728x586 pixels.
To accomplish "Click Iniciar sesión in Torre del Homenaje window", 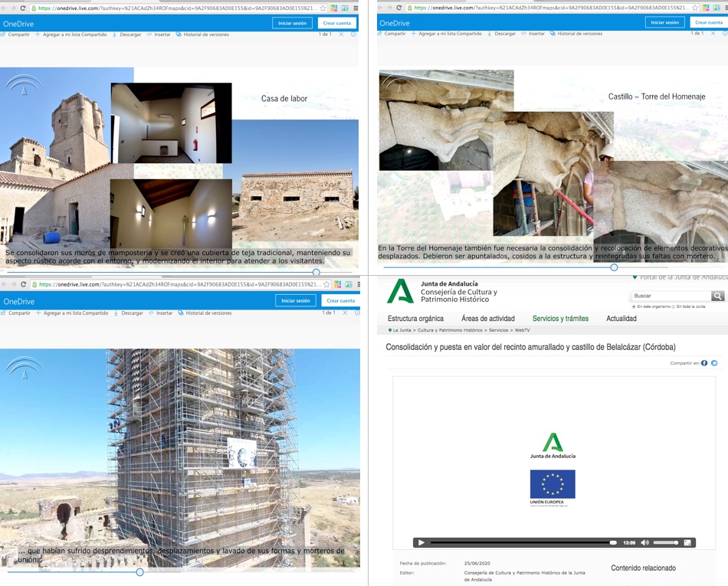I will (x=665, y=22).
